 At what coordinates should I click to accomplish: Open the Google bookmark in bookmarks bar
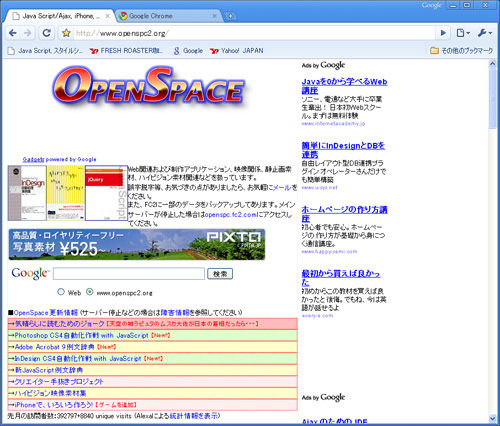coord(188,51)
